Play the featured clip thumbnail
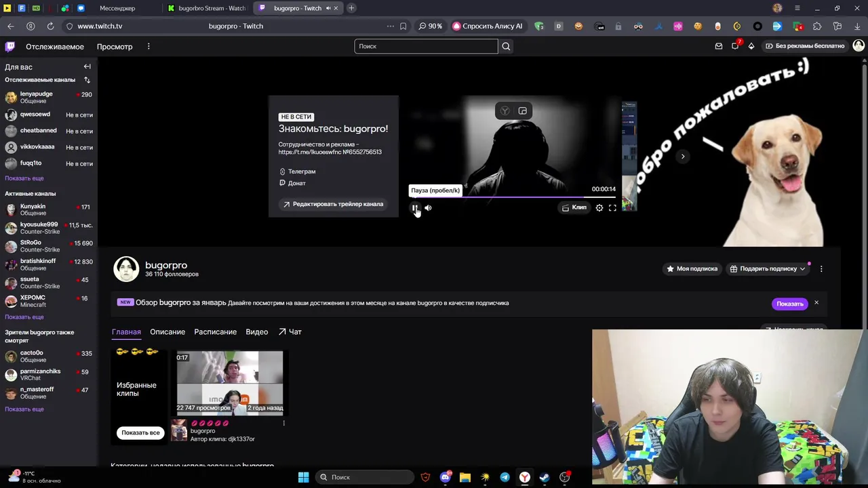 (x=230, y=382)
